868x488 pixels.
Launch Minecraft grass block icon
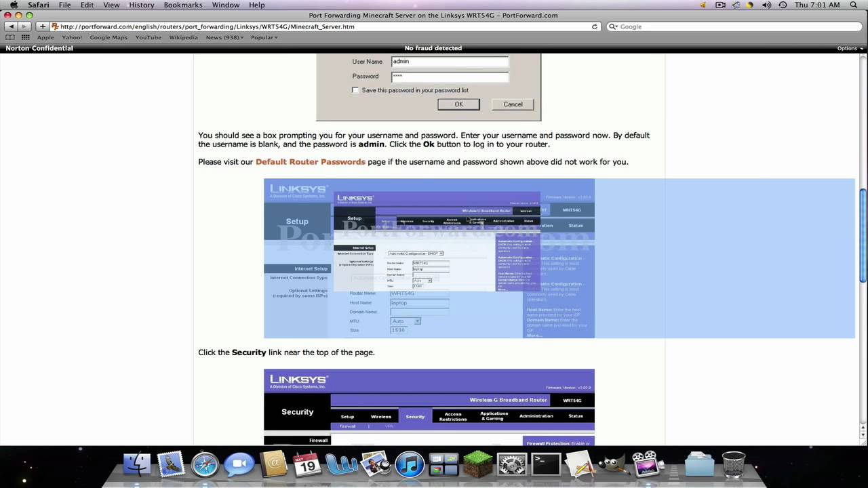coord(477,465)
